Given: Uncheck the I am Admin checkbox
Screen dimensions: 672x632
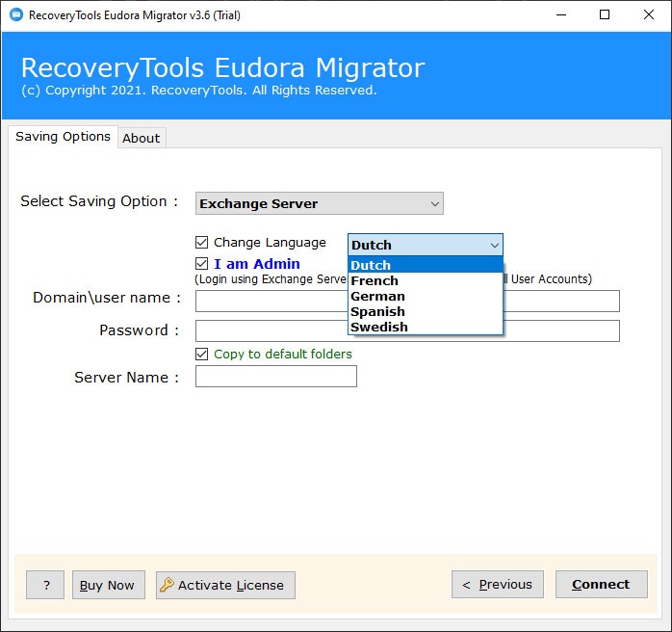Looking at the screenshot, I should pos(201,264).
